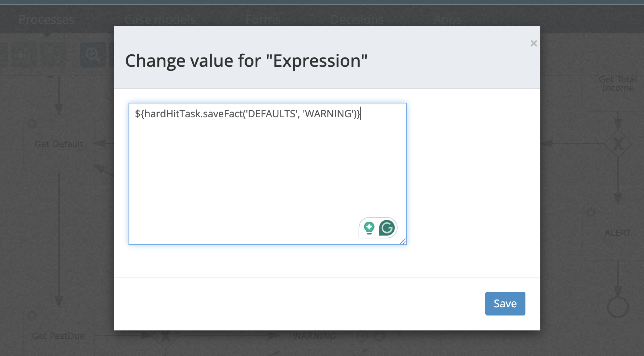Select the Get Default task node

(59, 144)
